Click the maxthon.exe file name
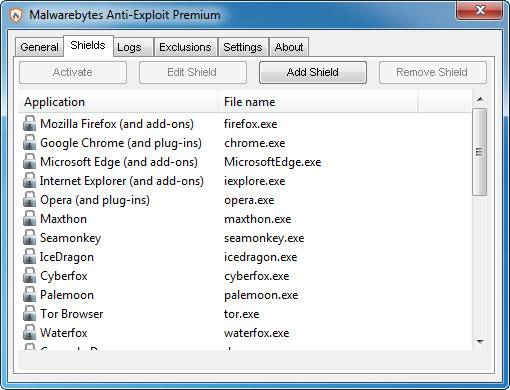Image resolution: width=510 pixels, height=390 pixels. click(x=258, y=219)
